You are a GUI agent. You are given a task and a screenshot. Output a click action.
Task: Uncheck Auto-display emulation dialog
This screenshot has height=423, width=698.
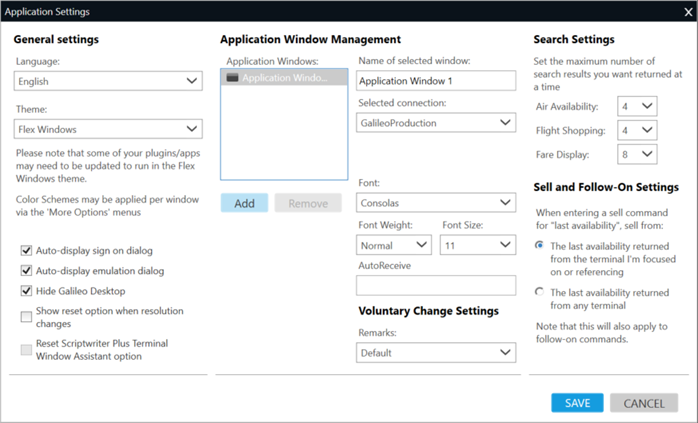26,270
